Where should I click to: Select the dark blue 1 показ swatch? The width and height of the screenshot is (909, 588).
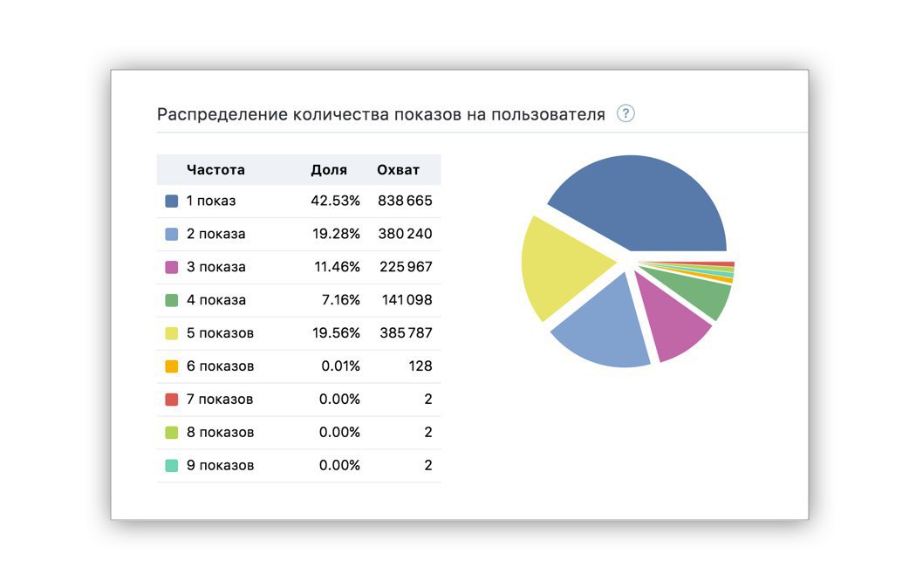point(172,202)
